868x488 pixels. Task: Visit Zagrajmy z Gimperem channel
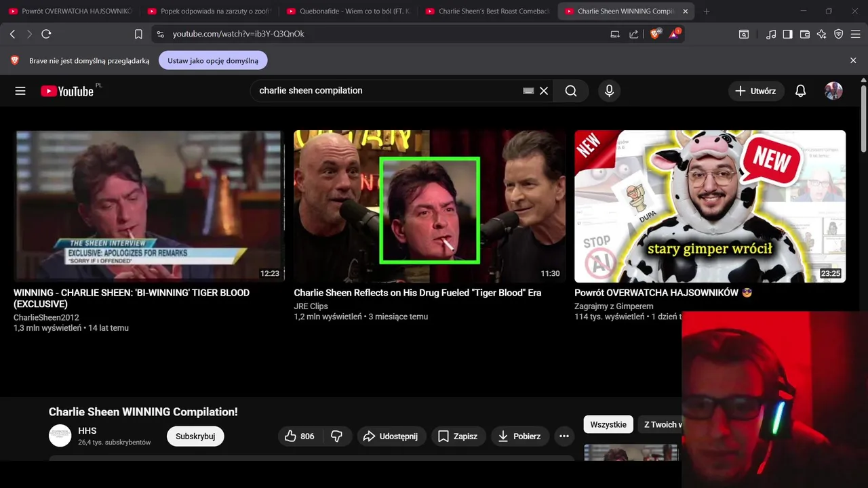pos(614,306)
